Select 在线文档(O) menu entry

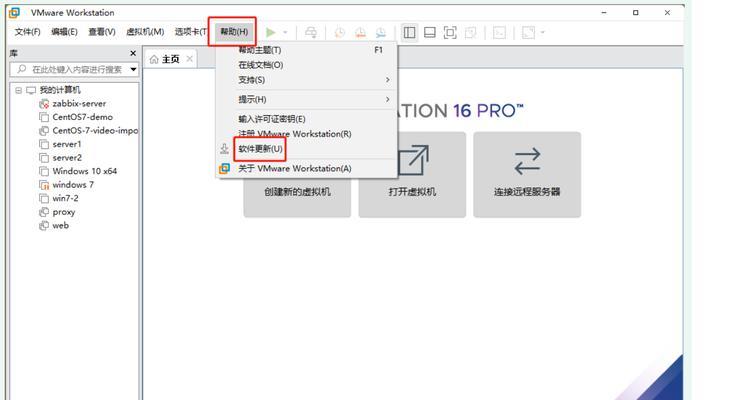[307, 65]
